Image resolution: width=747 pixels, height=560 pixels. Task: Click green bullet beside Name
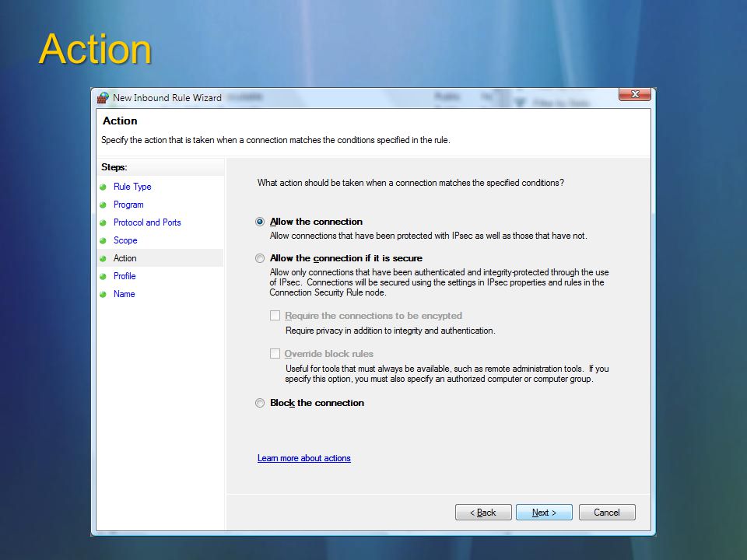click(103, 295)
